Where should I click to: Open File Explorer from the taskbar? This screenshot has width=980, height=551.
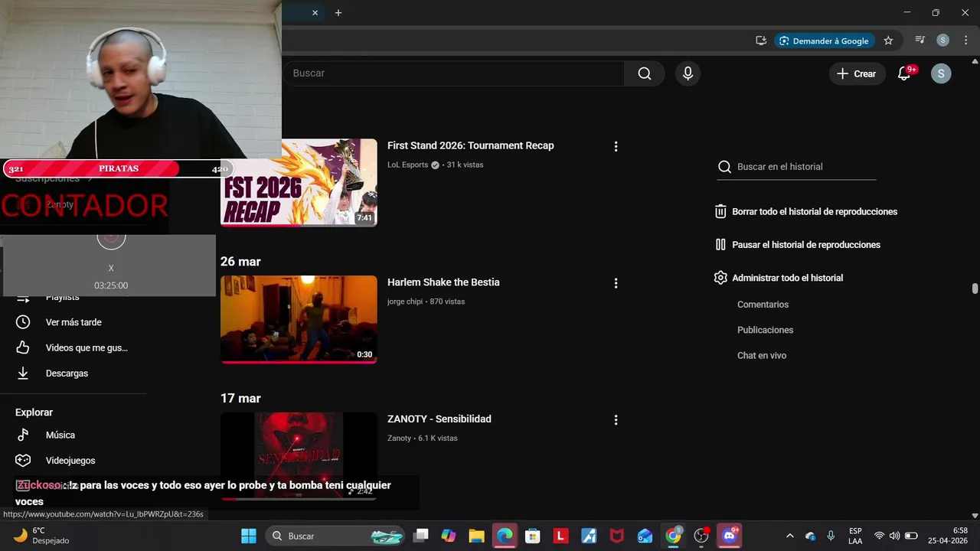pos(476,536)
